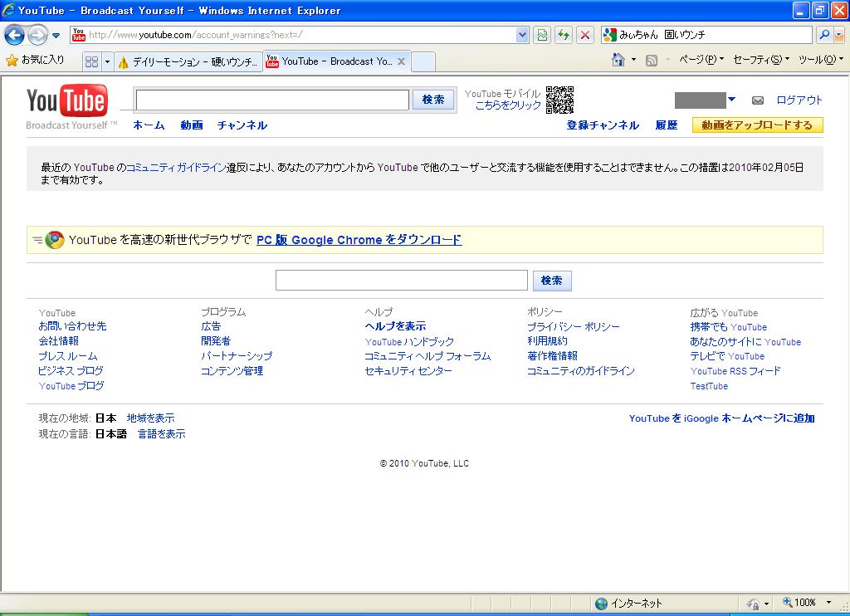Open the TestTube link
The width and height of the screenshot is (850, 616).
click(709, 386)
